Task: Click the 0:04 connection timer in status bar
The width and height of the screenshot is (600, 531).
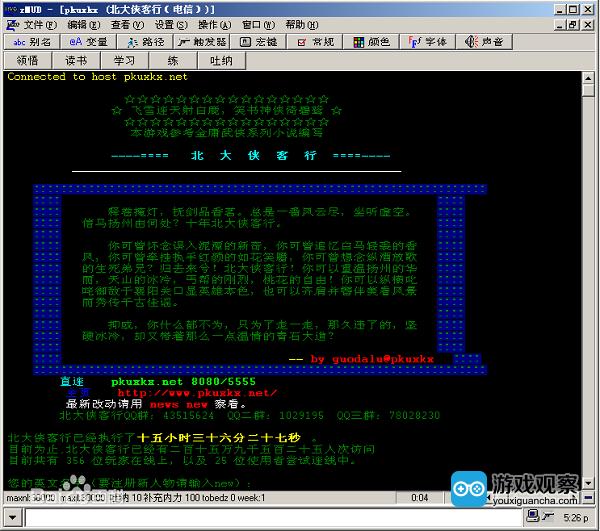Action: pos(419,498)
